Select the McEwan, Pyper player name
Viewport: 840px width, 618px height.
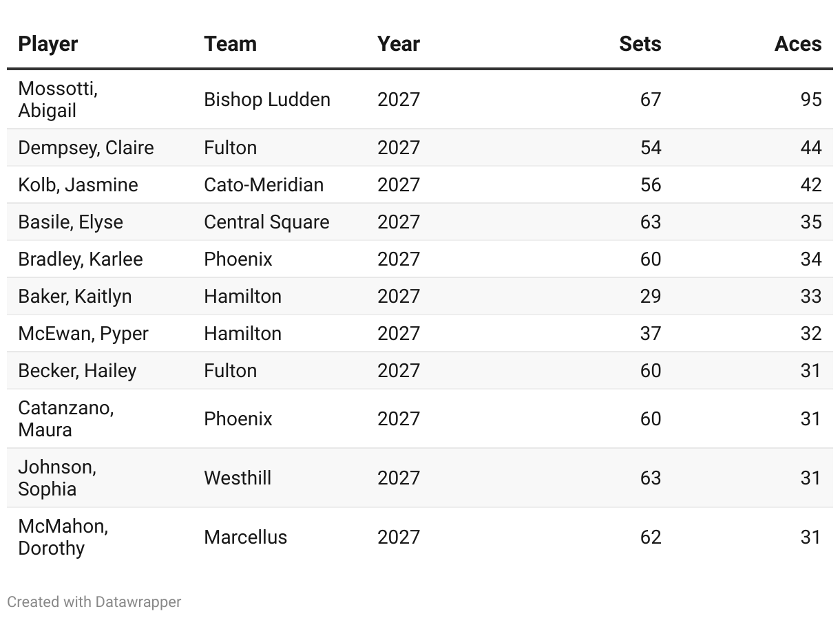(83, 333)
